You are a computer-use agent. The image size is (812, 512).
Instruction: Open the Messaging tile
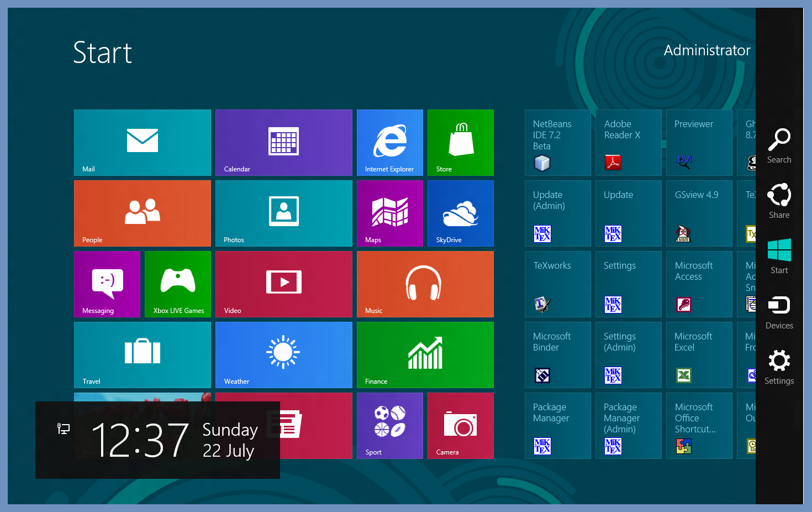(107, 284)
